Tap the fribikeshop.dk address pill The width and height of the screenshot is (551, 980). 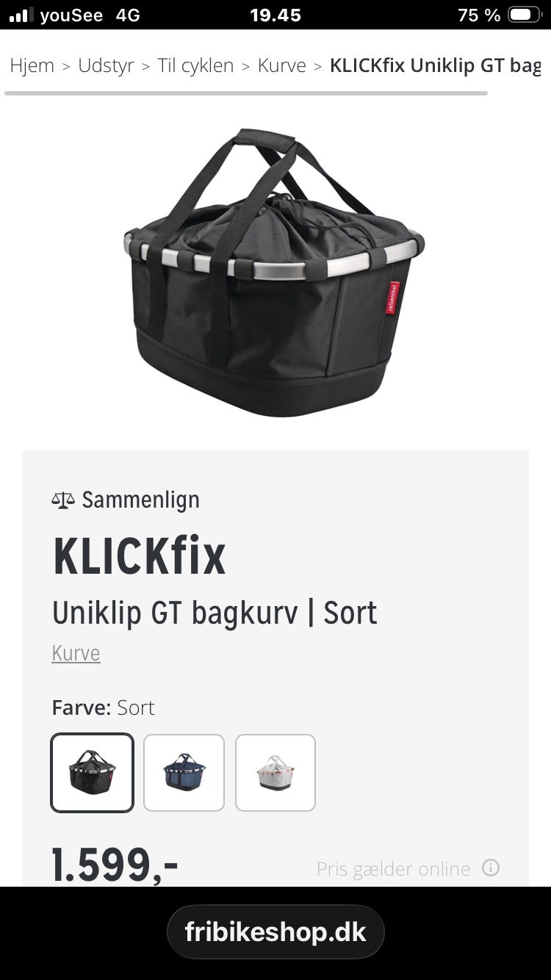click(275, 932)
